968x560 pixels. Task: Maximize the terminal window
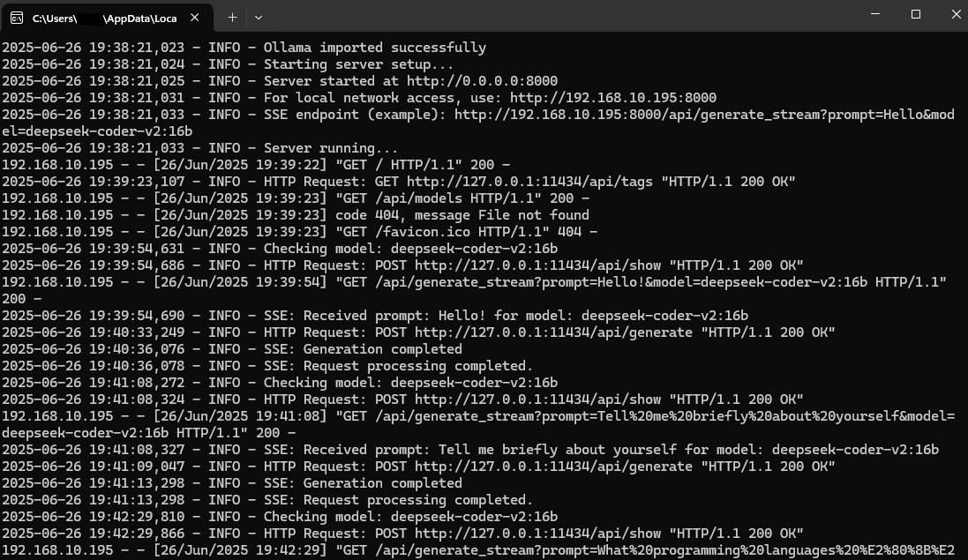[x=916, y=14]
